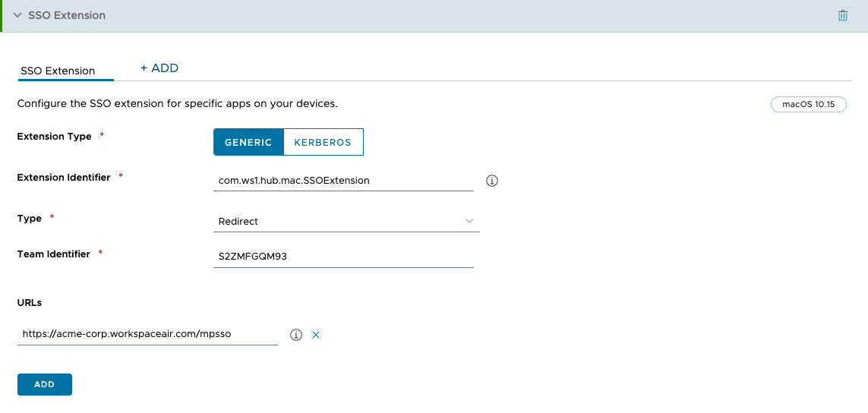
Task: Click the macOS 10.15 version badge
Action: pos(808,105)
